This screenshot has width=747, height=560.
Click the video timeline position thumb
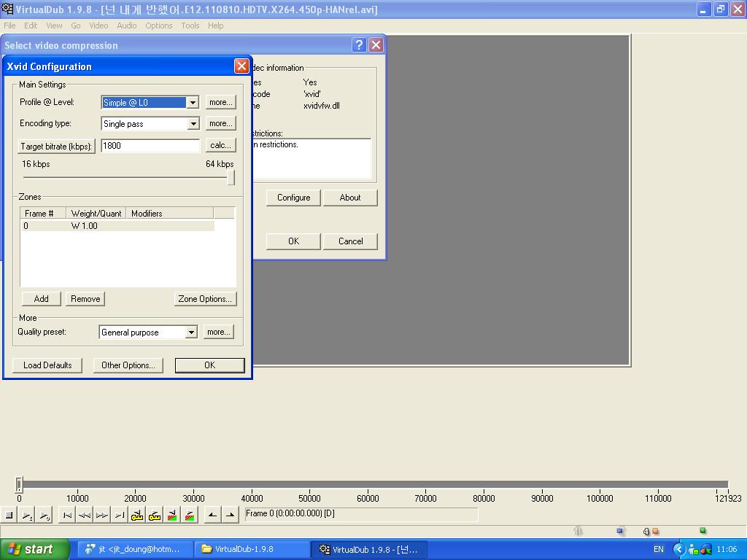tap(19, 485)
